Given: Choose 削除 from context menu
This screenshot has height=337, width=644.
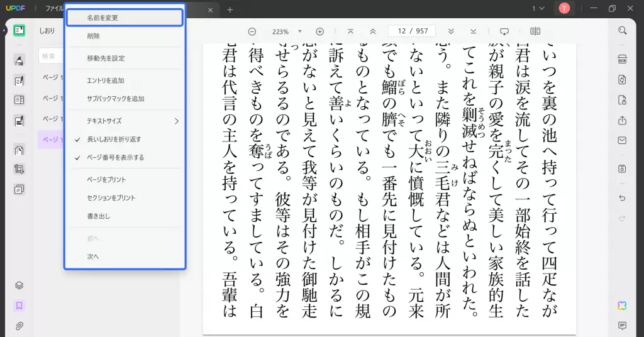Looking at the screenshot, I should tap(125, 36).
